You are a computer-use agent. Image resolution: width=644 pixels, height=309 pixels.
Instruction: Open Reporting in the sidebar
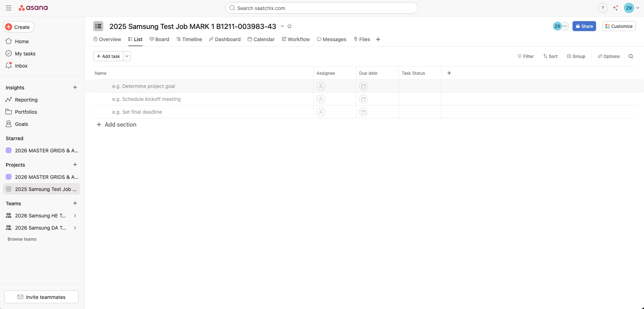pyautogui.click(x=41, y=100)
